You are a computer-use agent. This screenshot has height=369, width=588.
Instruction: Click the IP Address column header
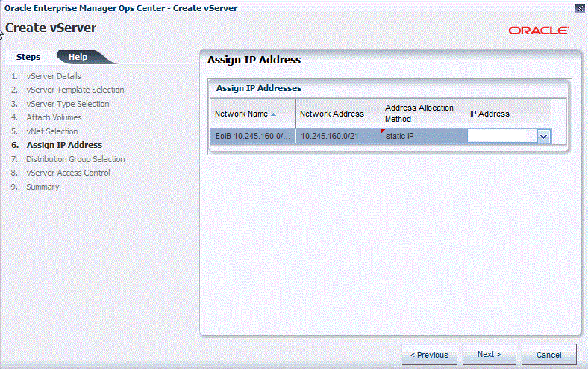508,114
